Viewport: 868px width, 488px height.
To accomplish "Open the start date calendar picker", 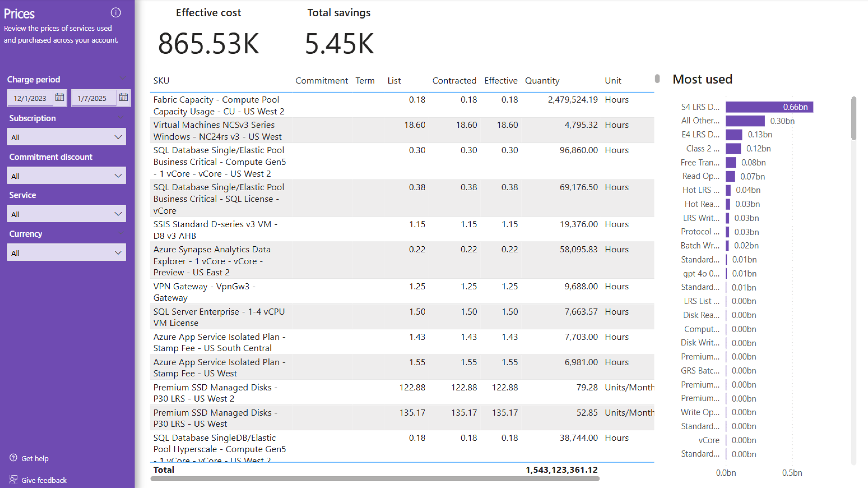I will 60,97.
